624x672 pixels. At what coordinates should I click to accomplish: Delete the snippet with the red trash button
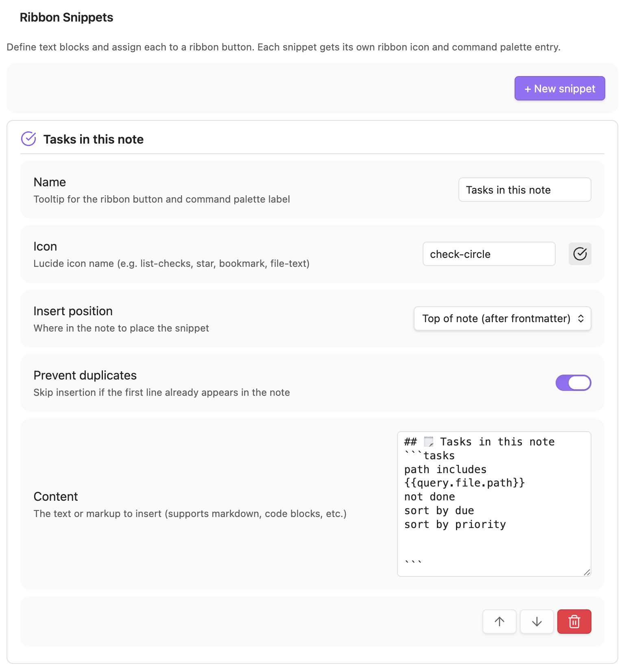[x=574, y=622]
